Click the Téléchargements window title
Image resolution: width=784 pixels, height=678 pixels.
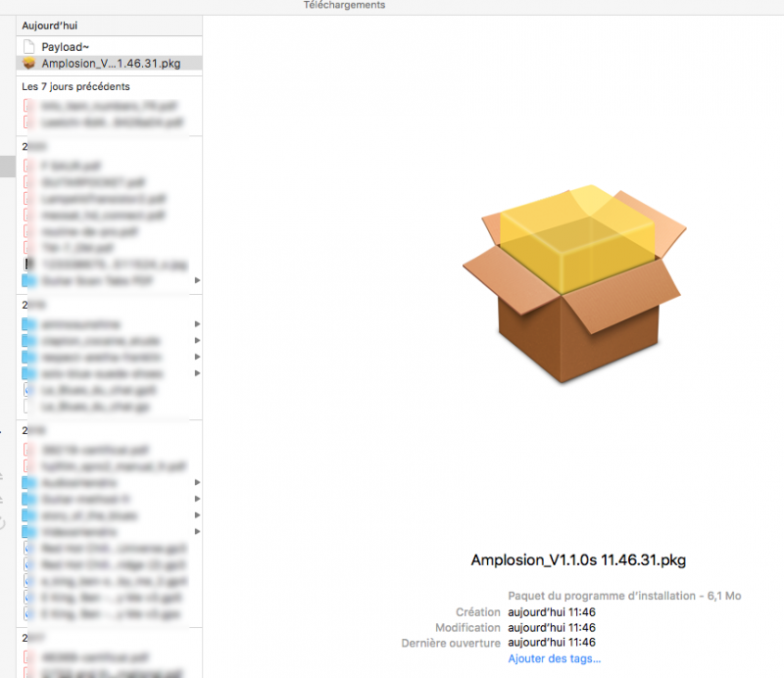coord(345,6)
